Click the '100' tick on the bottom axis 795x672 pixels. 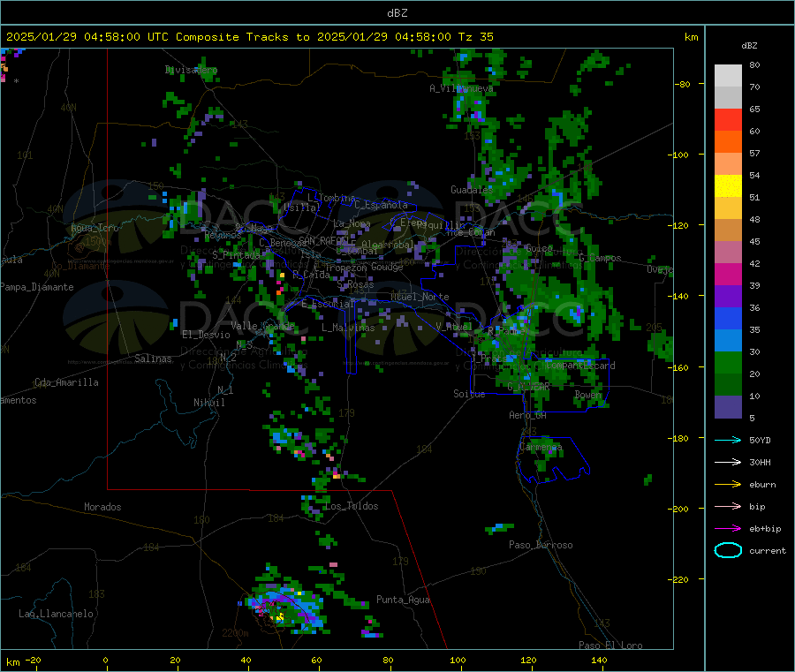point(458,660)
